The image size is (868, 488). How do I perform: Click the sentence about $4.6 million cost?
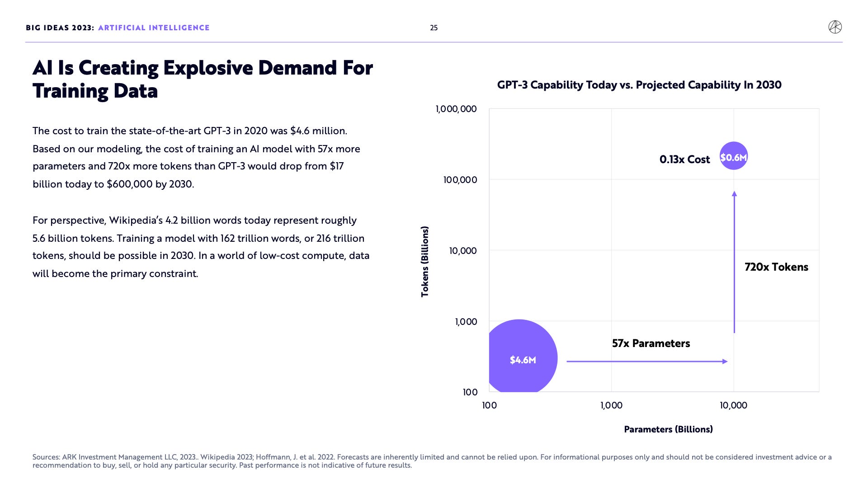click(190, 131)
